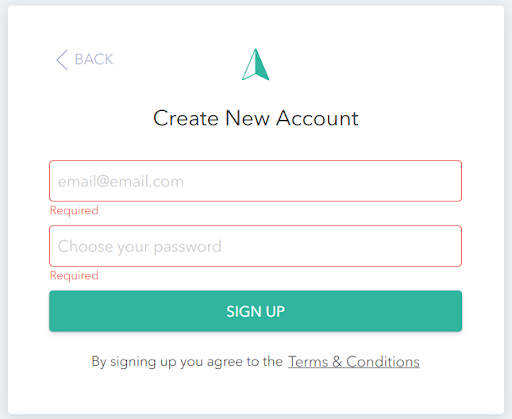Click the Choose your password placeholder
The height and width of the screenshot is (419, 512).
140,247
